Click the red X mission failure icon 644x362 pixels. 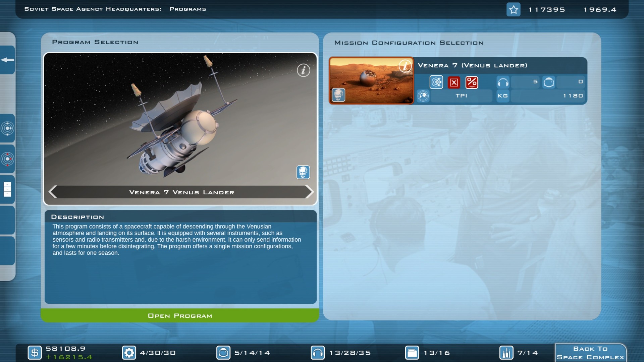(x=454, y=82)
